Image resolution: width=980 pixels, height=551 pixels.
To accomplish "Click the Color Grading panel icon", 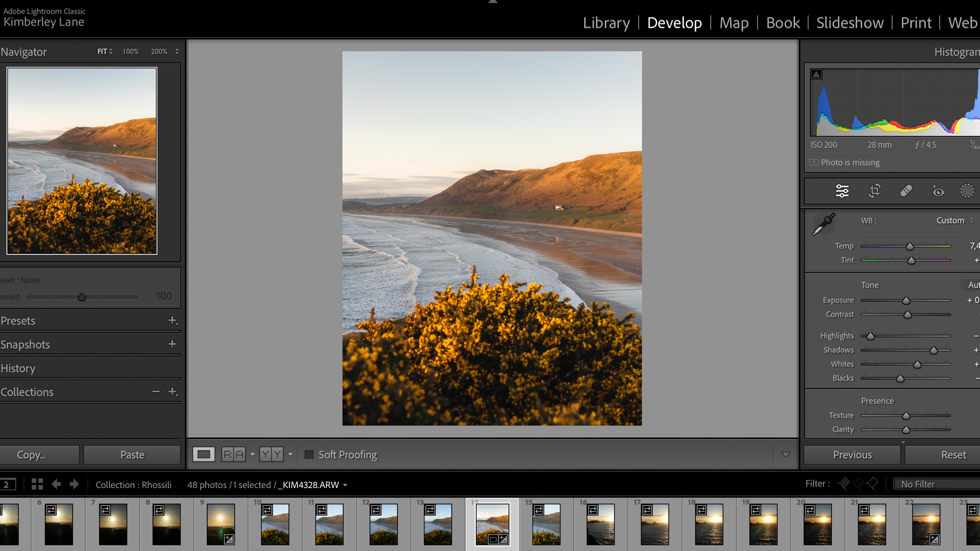I will (x=969, y=191).
